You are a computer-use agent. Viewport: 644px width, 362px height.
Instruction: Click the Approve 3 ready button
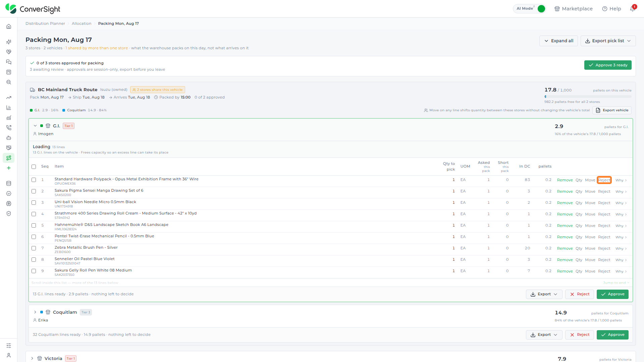point(608,65)
